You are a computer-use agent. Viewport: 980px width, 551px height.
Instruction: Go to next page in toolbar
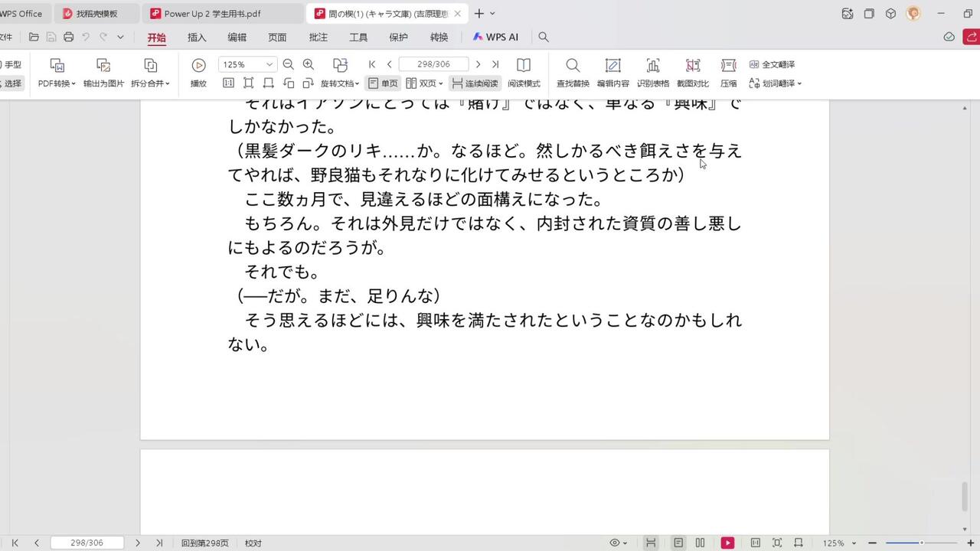tap(479, 64)
